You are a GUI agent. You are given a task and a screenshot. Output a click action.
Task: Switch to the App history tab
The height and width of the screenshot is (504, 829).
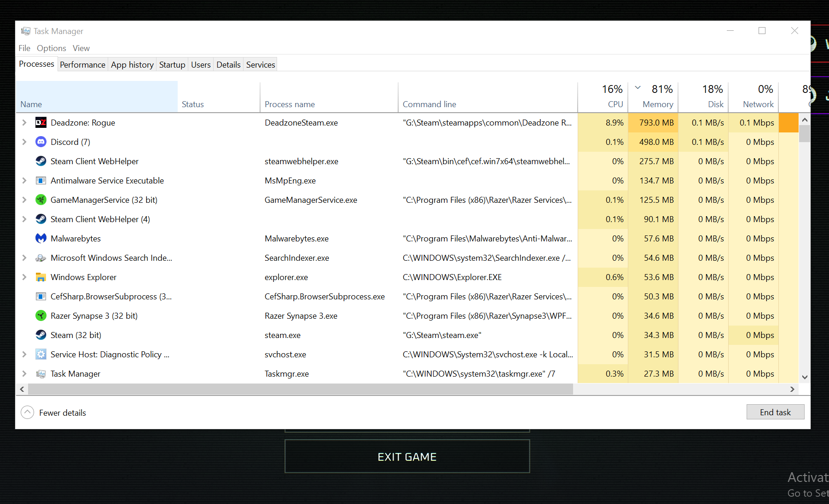pos(132,65)
